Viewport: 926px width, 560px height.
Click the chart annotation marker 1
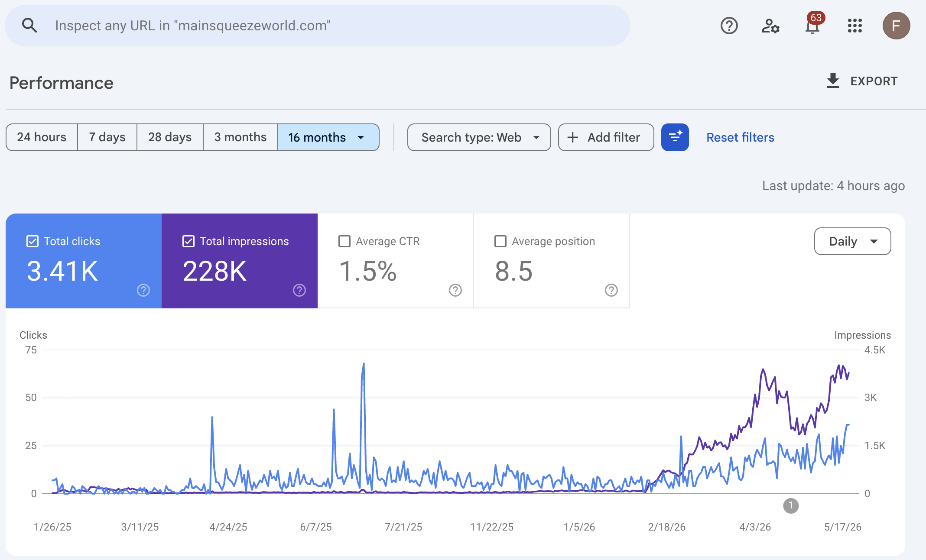click(x=791, y=505)
